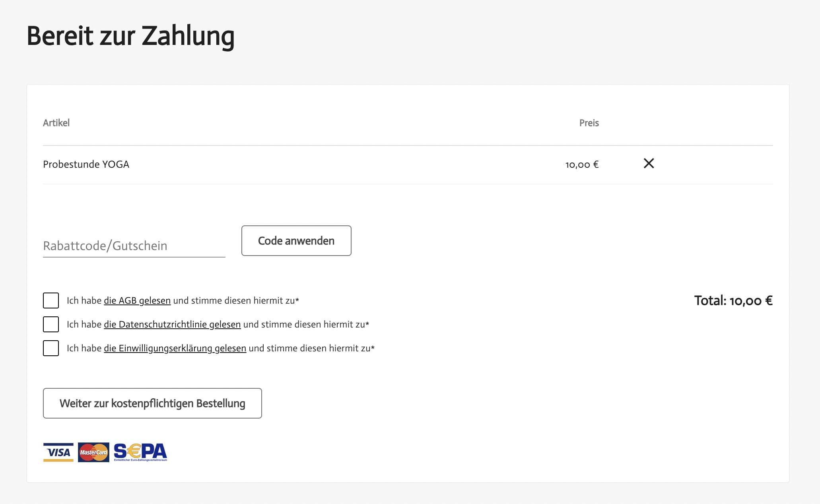The width and height of the screenshot is (820, 504).
Task: Remove Probestunde YOGA with the X icon
Action: point(649,163)
